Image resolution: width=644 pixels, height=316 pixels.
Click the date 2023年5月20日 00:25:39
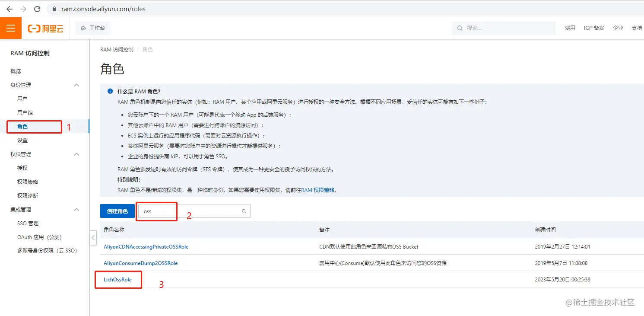tap(562, 280)
